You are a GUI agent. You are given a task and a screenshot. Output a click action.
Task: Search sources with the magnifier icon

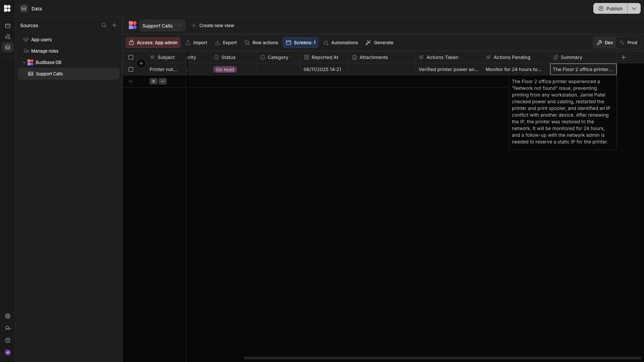click(x=104, y=25)
